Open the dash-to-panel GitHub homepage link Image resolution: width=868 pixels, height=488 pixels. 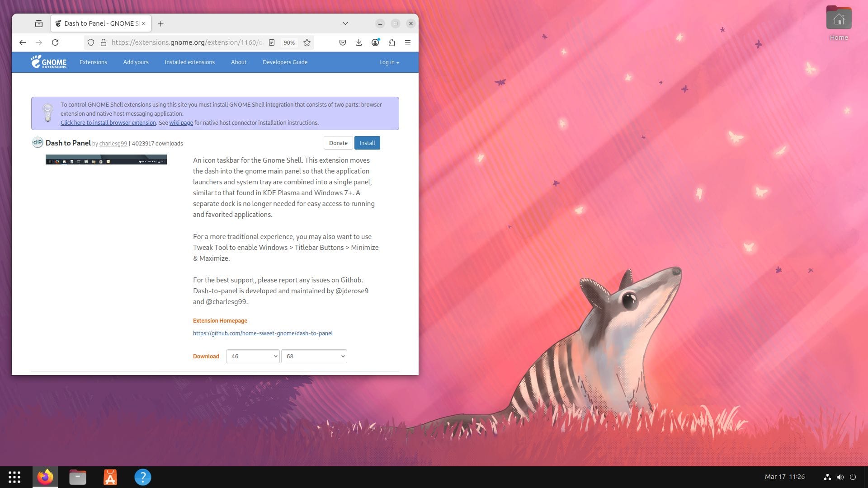[263, 333]
